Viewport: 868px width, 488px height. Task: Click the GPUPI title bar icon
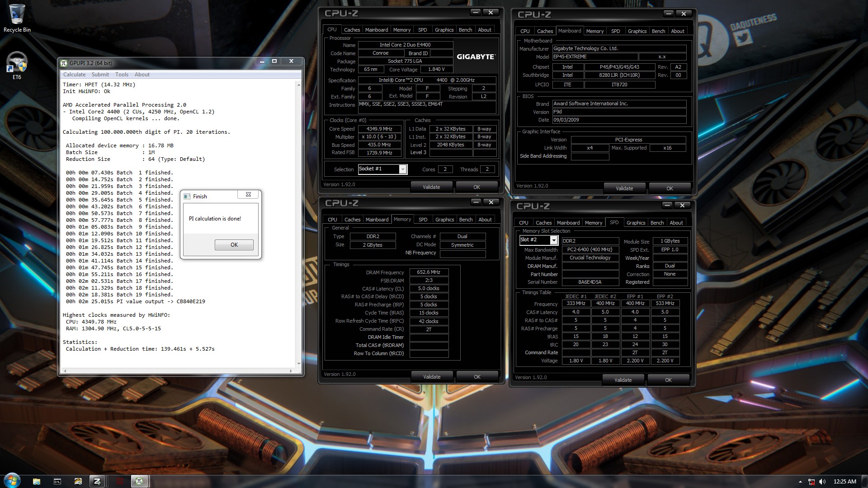64,63
